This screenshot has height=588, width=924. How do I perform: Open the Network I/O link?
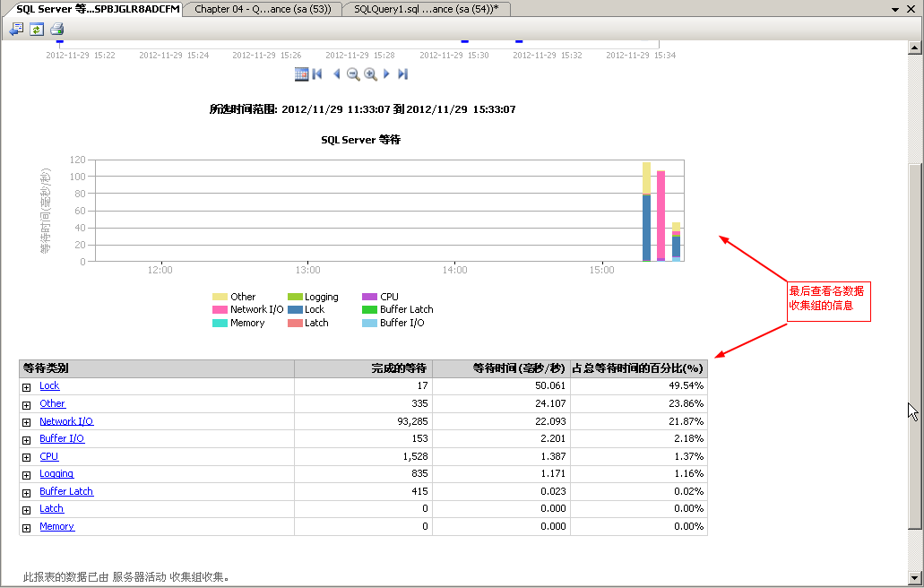[66, 421]
